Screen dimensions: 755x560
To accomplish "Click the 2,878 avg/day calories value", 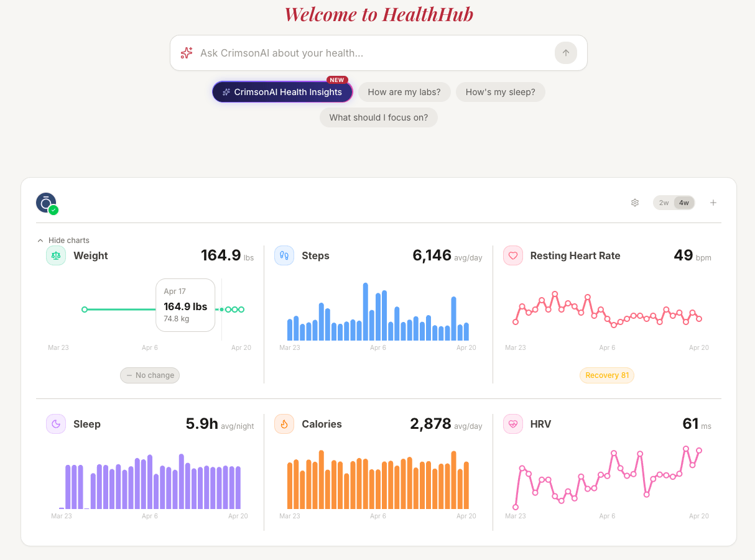I will coord(446,424).
